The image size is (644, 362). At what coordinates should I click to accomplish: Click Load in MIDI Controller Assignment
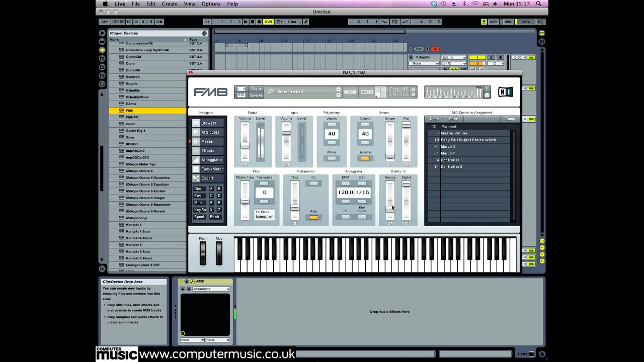click(434, 119)
